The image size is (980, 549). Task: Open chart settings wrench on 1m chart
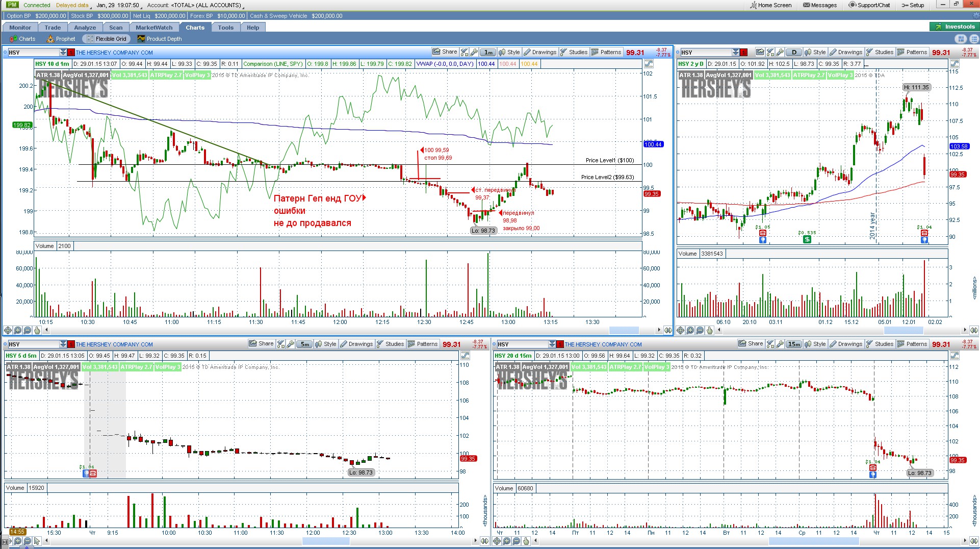(x=474, y=52)
